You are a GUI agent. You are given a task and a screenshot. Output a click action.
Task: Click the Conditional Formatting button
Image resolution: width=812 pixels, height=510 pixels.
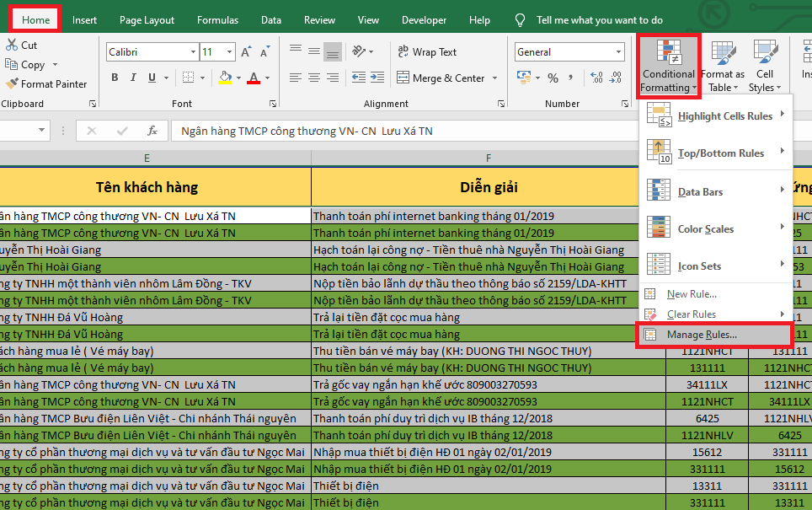tap(668, 64)
